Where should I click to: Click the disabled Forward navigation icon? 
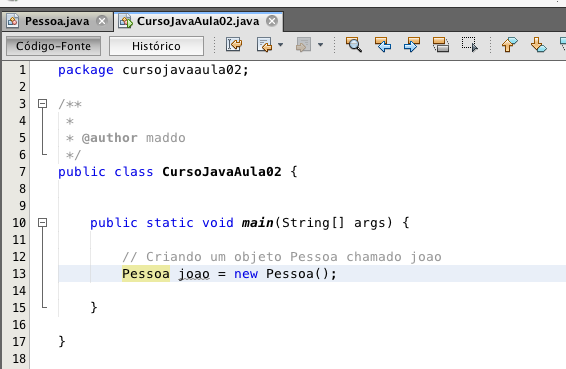[304, 45]
